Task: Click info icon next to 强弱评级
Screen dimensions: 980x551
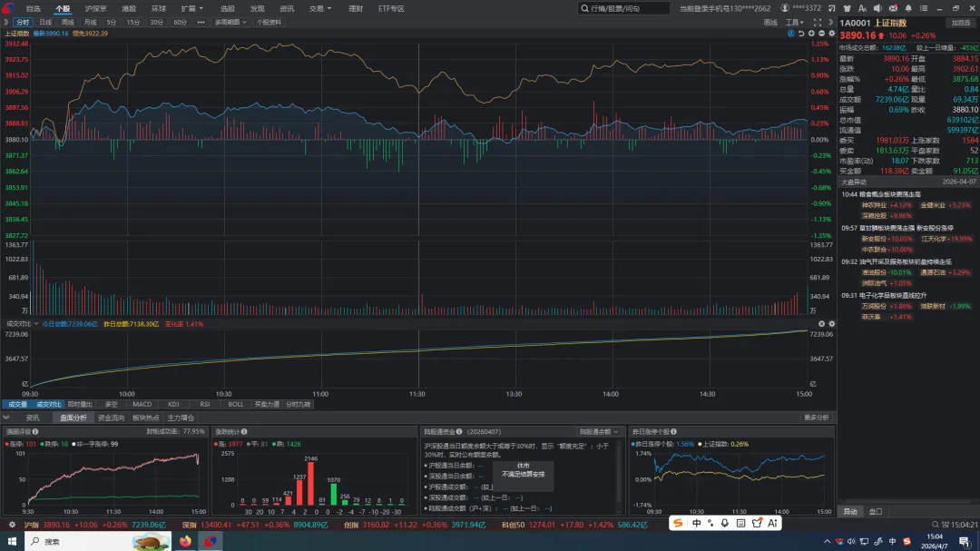Action: point(35,431)
